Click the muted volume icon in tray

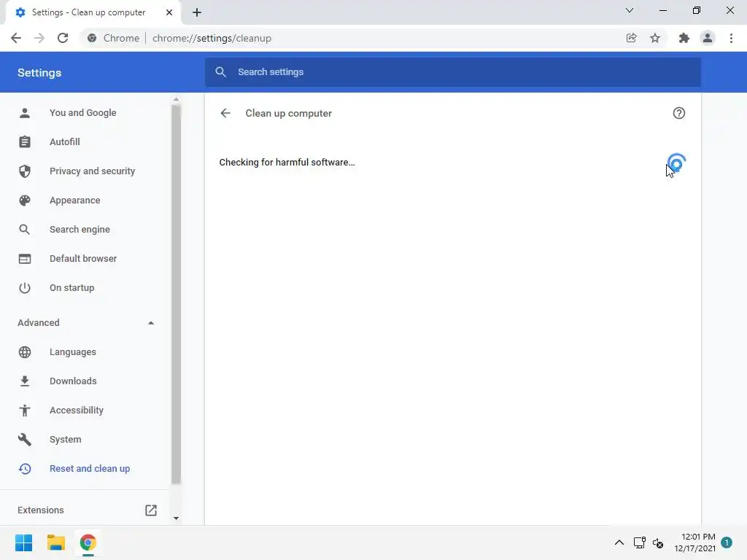pos(658,542)
